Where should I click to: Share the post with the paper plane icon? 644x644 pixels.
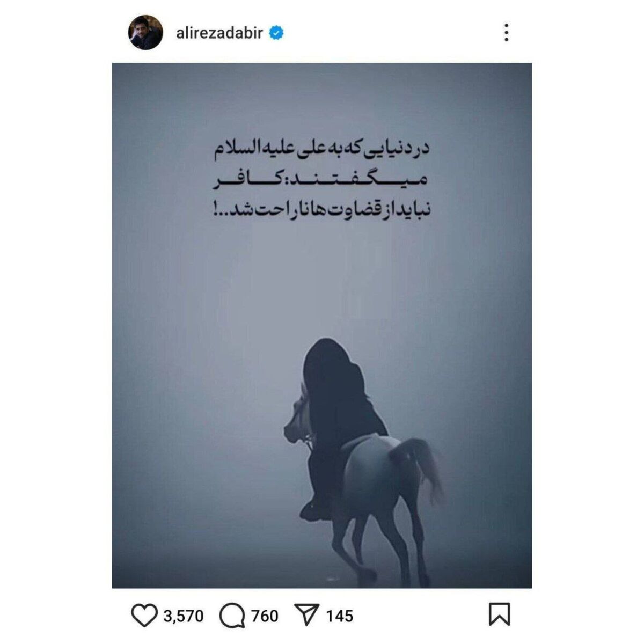point(306,615)
